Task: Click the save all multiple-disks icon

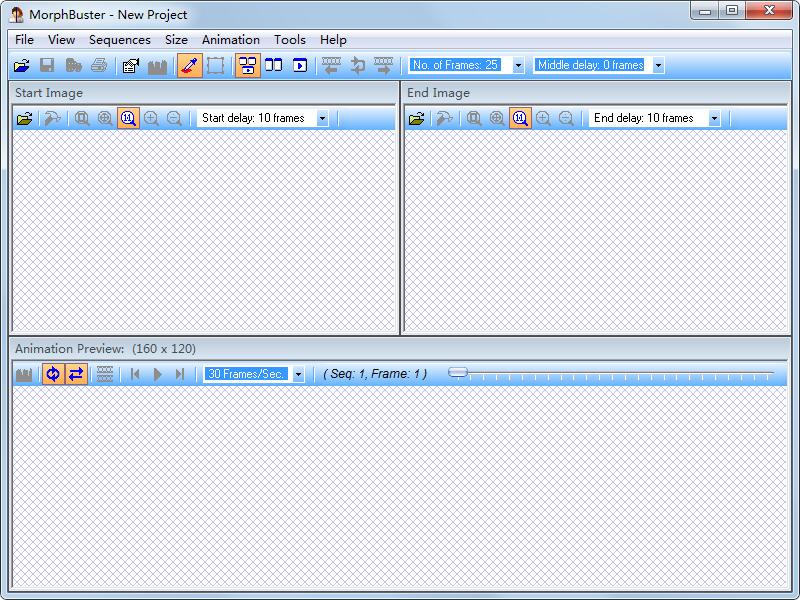Action: pyautogui.click(x=73, y=65)
